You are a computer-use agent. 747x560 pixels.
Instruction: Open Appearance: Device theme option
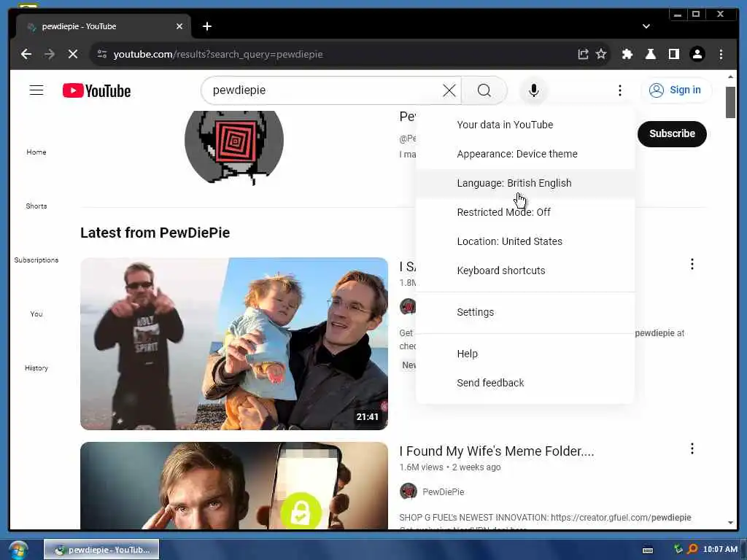(525, 154)
